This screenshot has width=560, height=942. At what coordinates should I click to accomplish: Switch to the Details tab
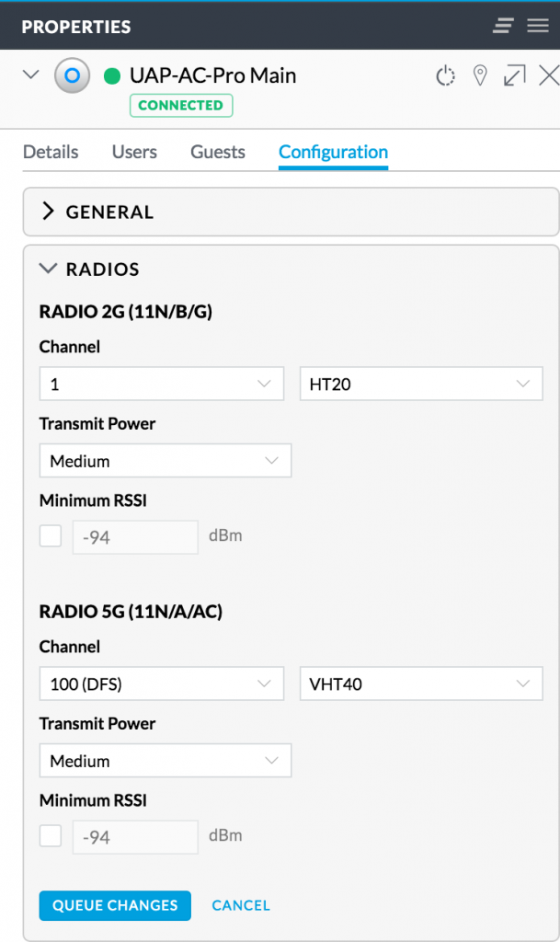51,153
